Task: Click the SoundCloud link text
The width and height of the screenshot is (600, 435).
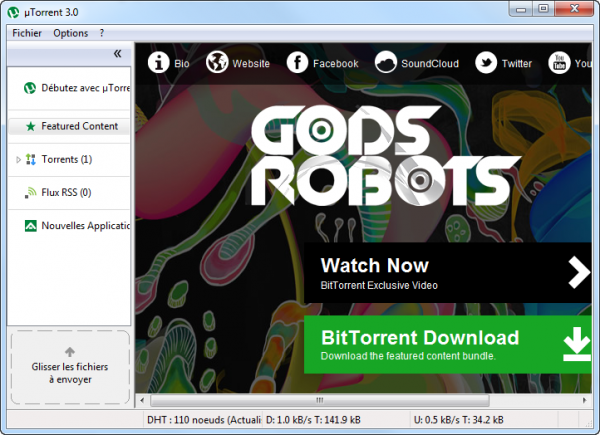Action: pyautogui.click(x=430, y=64)
